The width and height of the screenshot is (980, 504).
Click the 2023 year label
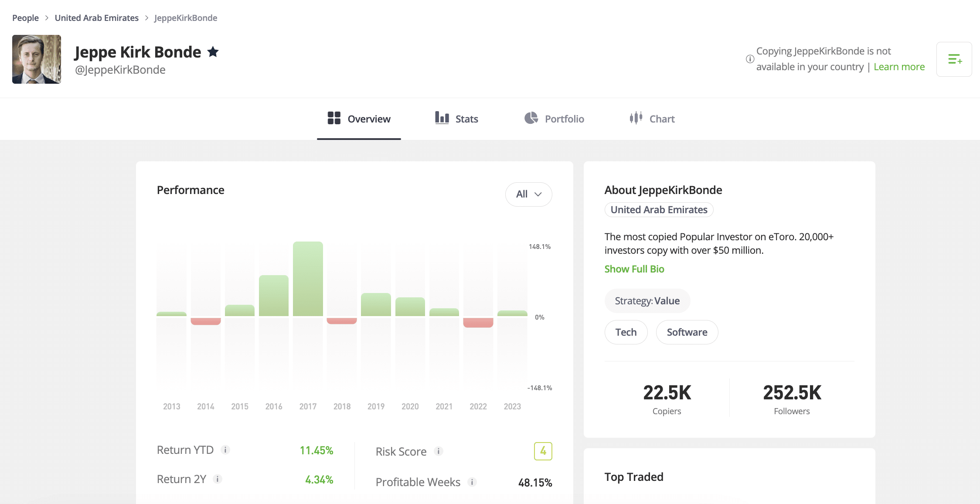[512, 406]
